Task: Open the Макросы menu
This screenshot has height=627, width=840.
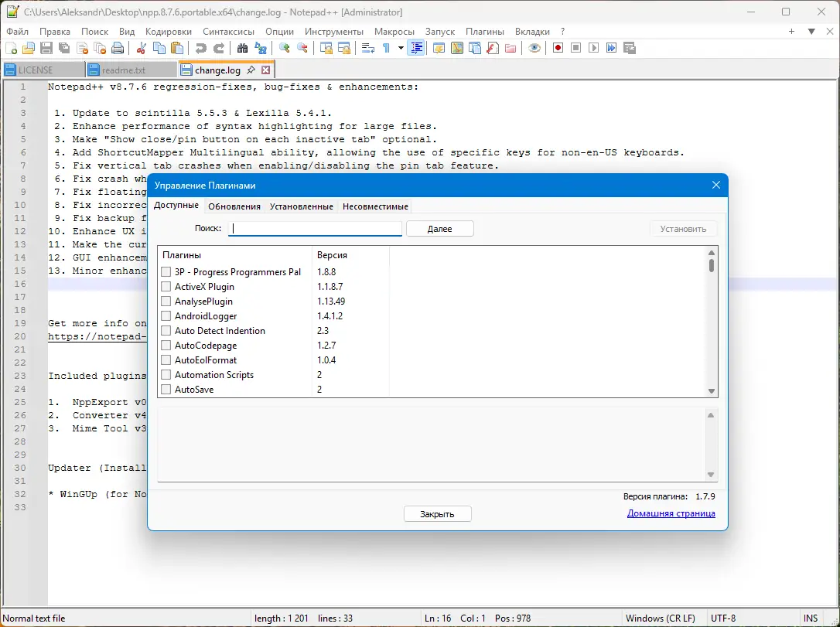Action: [394, 32]
